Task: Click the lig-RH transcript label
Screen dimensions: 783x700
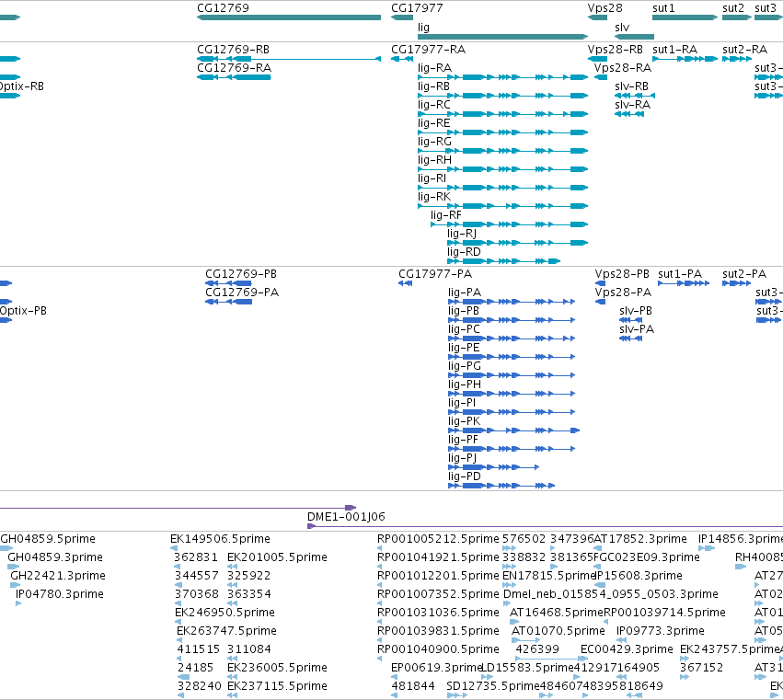Action: (434, 160)
